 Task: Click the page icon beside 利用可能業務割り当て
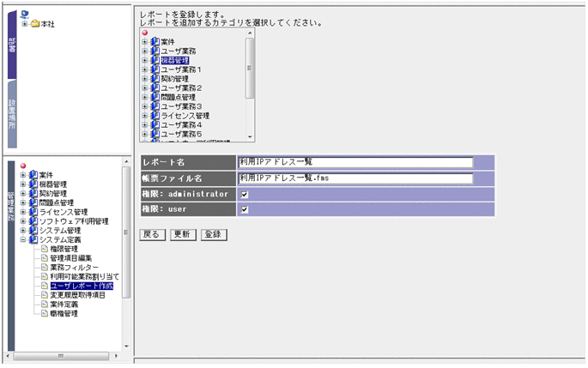coord(45,276)
